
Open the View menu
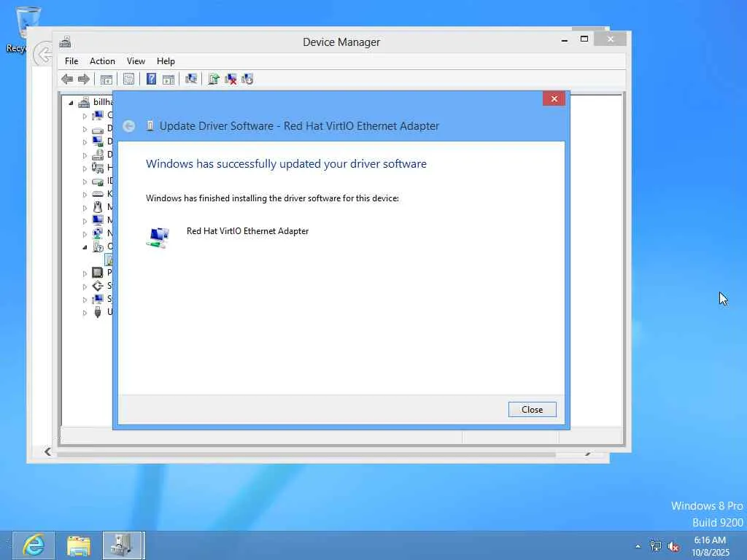(x=136, y=61)
